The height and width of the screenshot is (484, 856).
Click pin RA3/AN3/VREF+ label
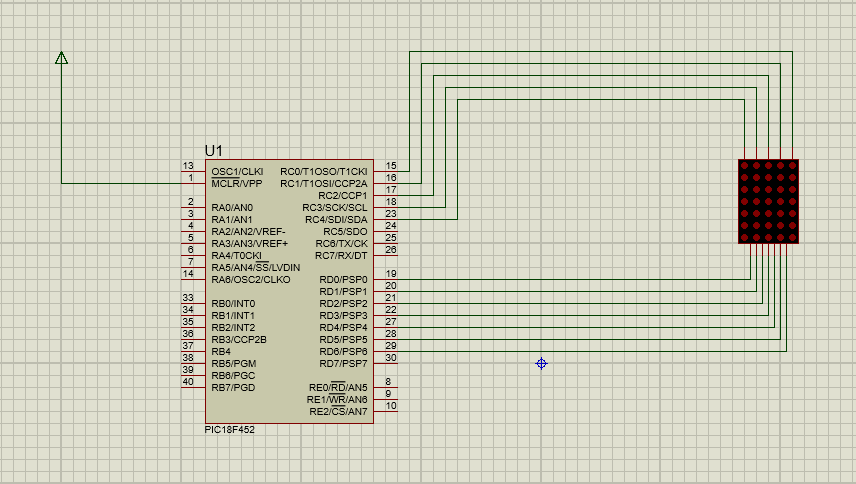click(249, 243)
